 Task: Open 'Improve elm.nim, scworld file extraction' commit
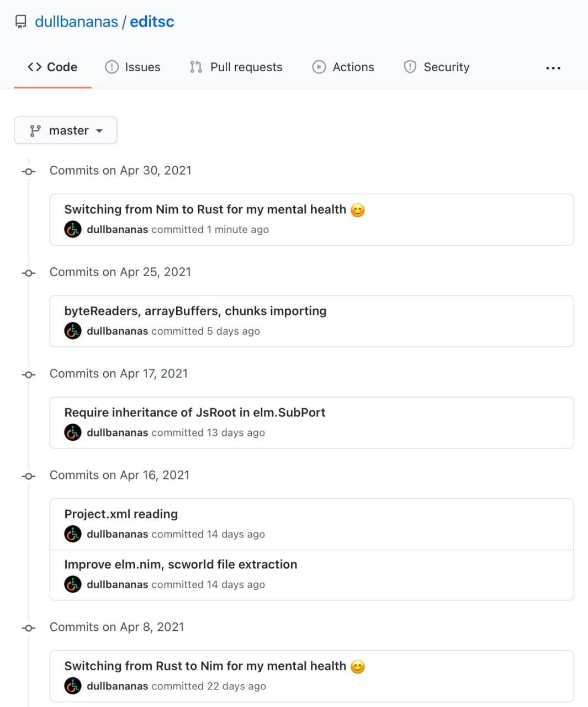pyautogui.click(x=181, y=564)
